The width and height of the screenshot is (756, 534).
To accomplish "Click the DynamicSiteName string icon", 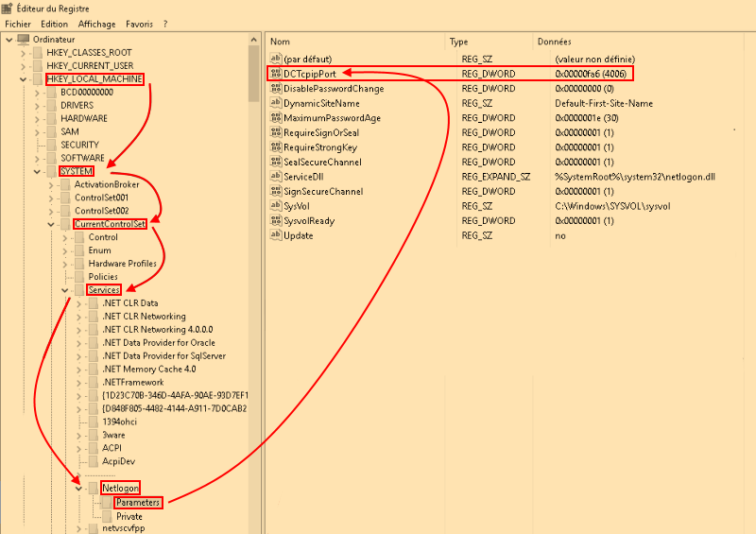I will click(x=276, y=103).
